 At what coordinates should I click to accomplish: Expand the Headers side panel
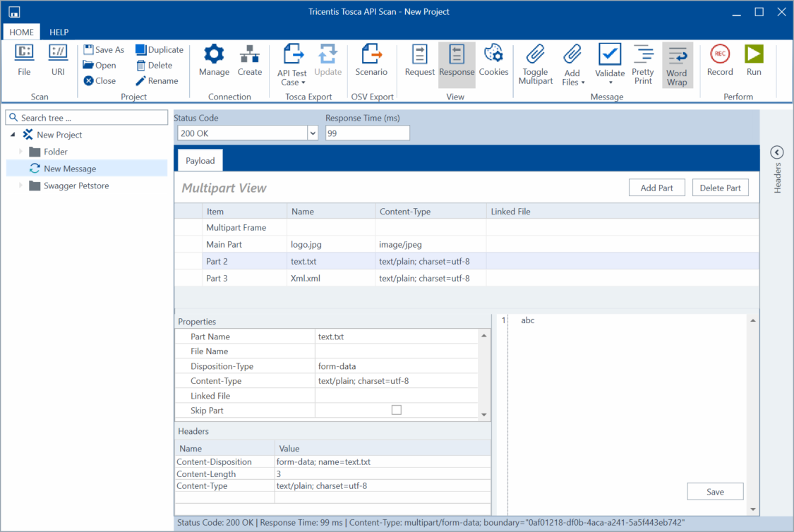pyautogui.click(x=777, y=152)
